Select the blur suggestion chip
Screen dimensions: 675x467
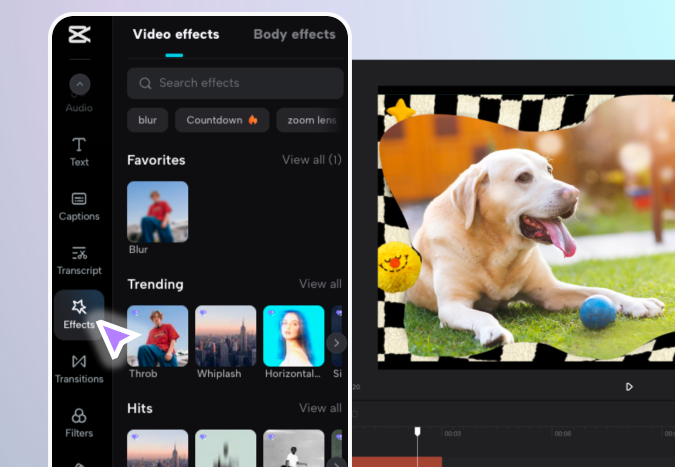(147, 120)
